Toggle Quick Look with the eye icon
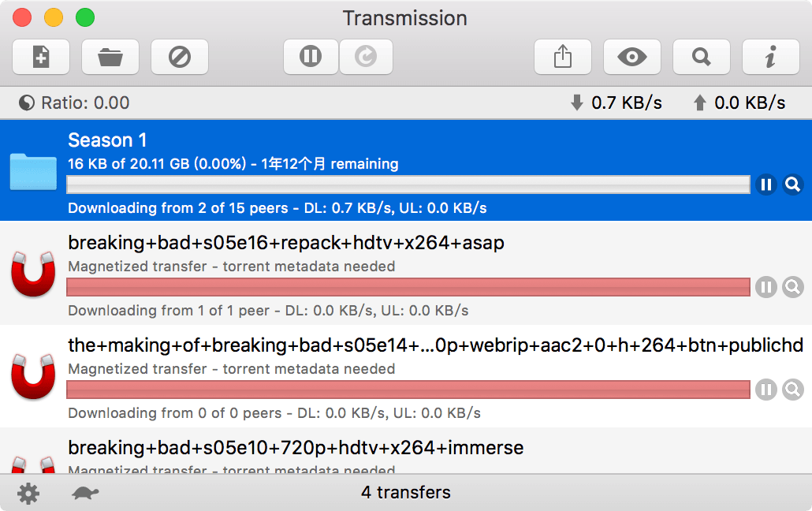This screenshot has width=812, height=511. click(632, 57)
